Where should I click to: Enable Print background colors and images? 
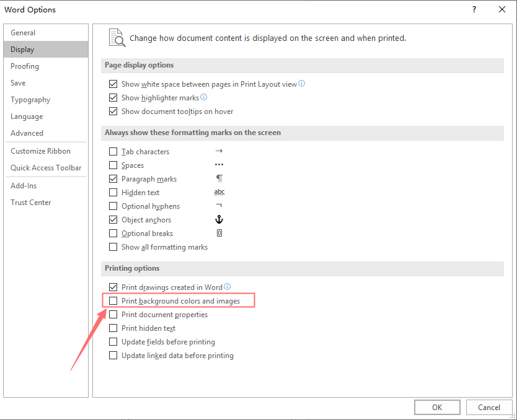tap(113, 301)
